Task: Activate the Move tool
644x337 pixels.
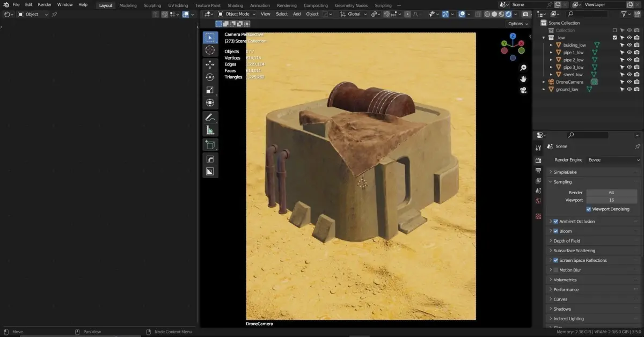Action: click(x=210, y=64)
